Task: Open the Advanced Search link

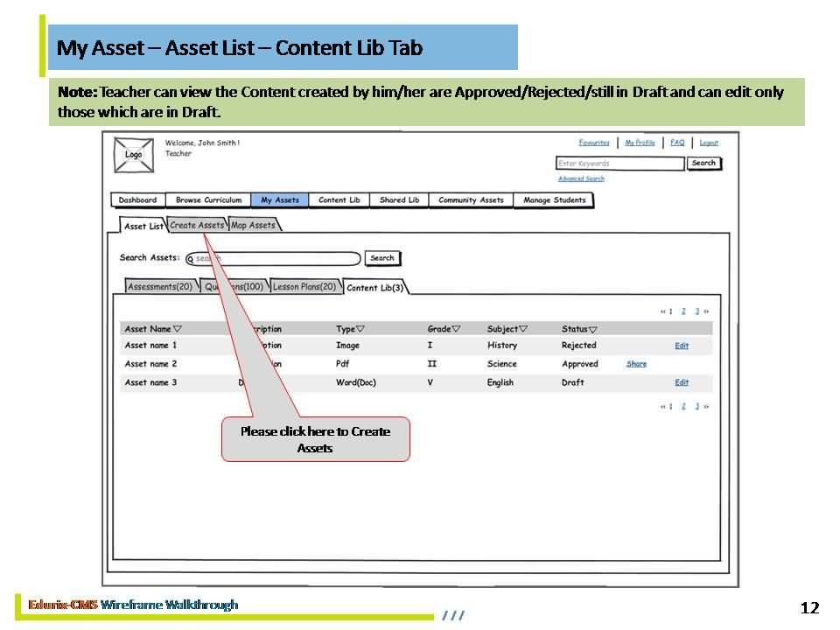Action: click(581, 179)
